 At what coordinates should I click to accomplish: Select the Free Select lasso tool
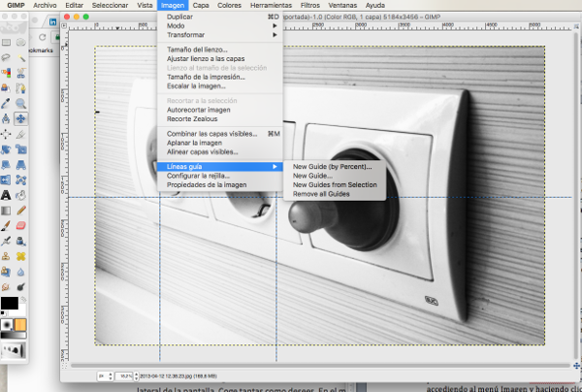(7, 58)
